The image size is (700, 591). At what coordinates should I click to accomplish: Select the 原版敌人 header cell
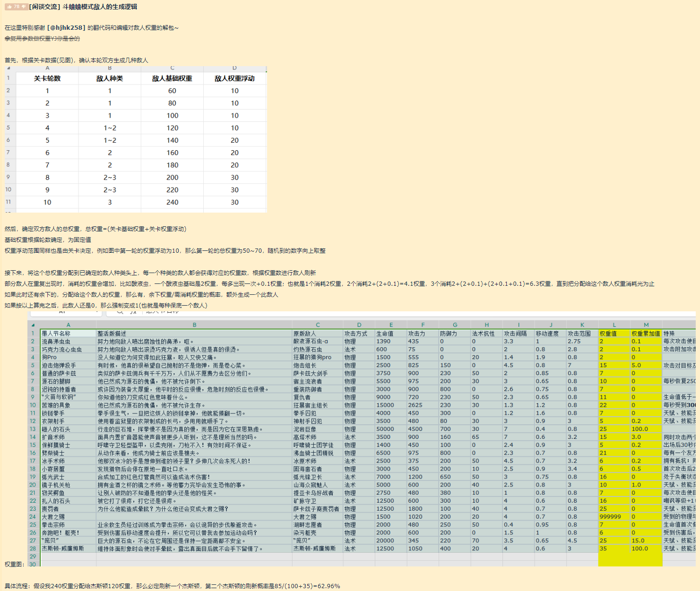318,334
